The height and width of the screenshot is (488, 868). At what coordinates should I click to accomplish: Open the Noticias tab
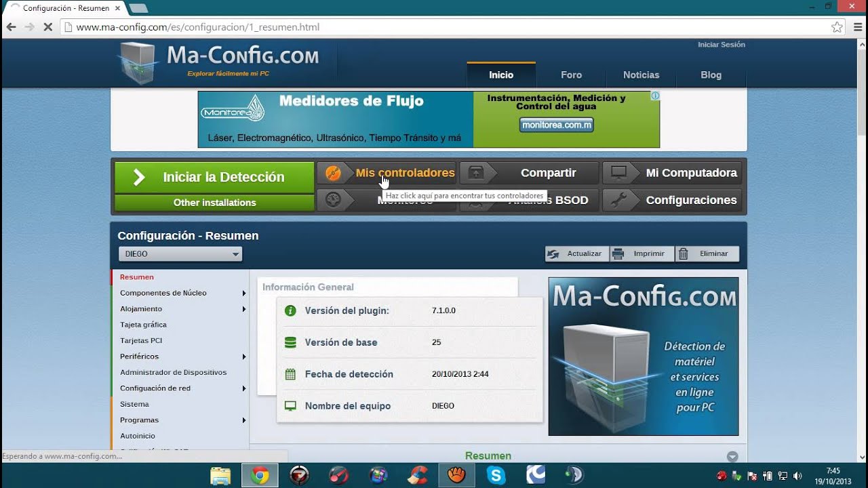(641, 75)
